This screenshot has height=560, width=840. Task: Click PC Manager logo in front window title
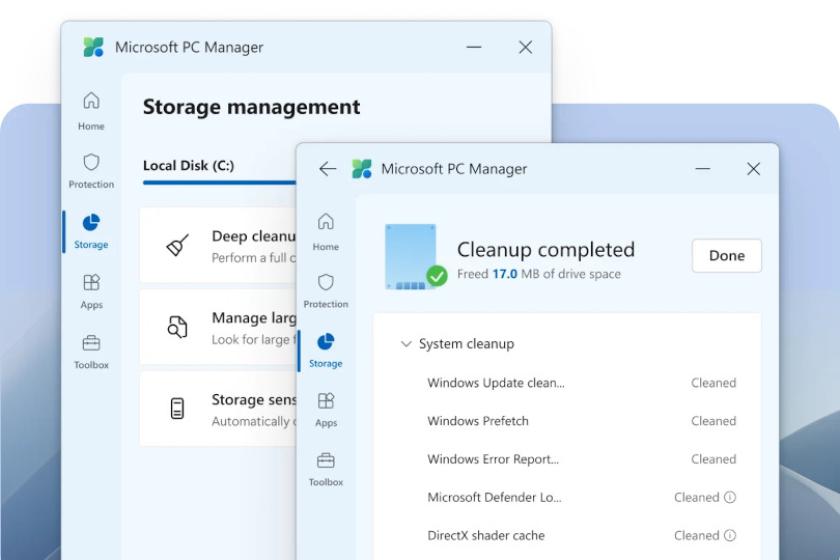click(x=362, y=169)
